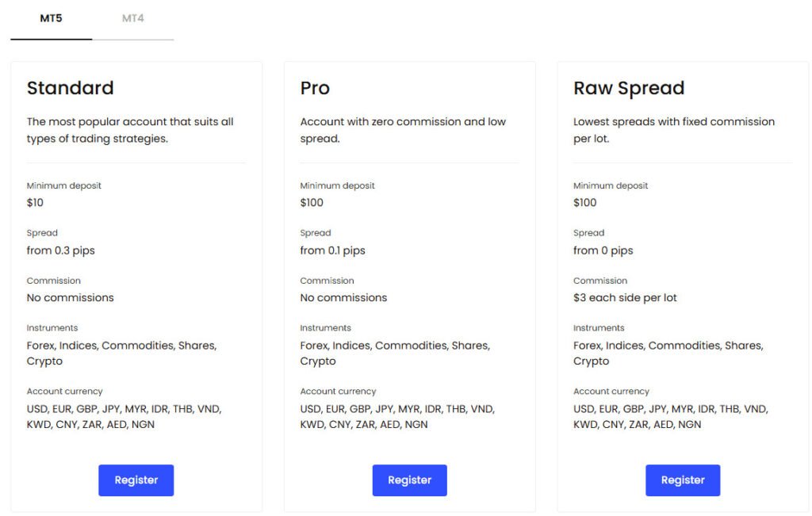Click Register under the Raw Spread account
This screenshot has width=812, height=516.
tap(682, 480)
